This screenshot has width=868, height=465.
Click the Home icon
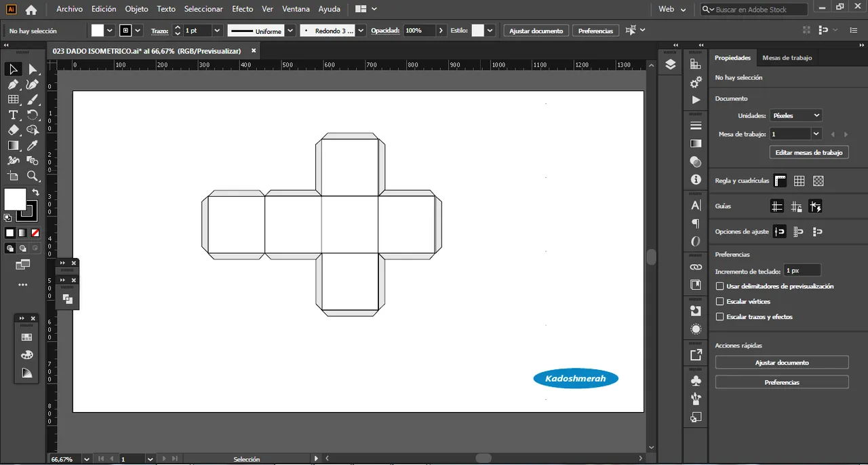31,10
